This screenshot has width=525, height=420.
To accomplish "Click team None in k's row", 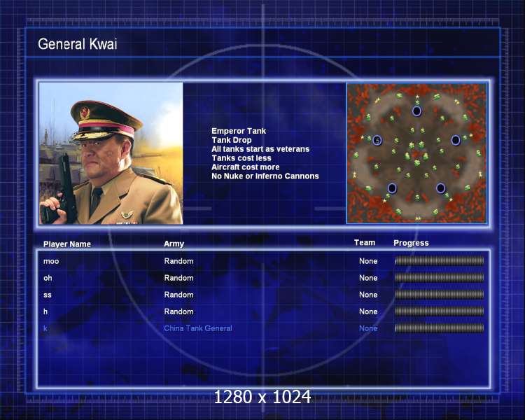I will 368,328.
